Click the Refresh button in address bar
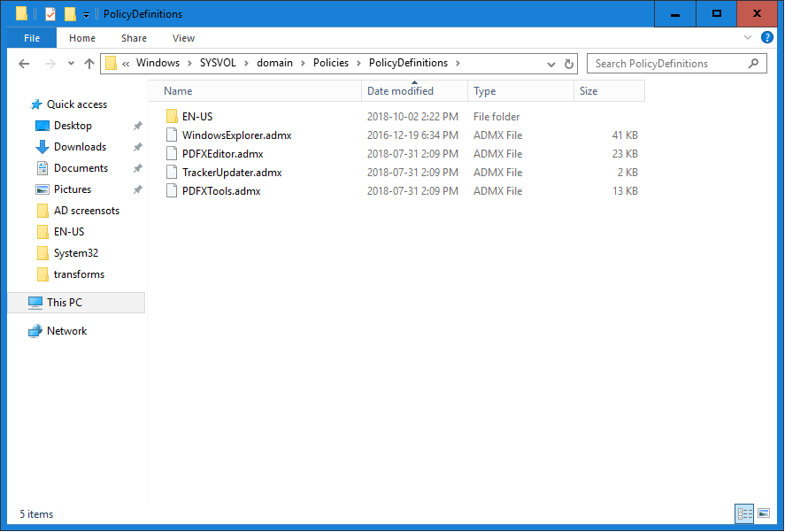Screen dimensions: 785x532 pyautogui.click(x=569, y=64)
